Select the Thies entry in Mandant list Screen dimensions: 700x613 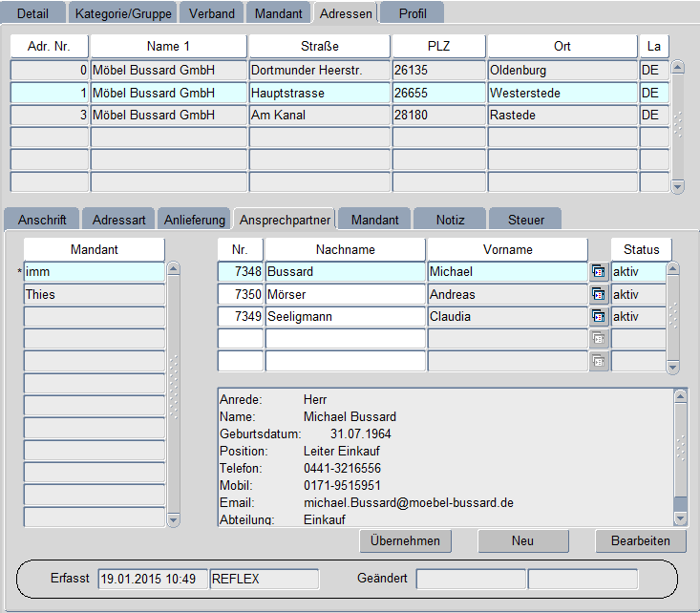coord(94,294)
